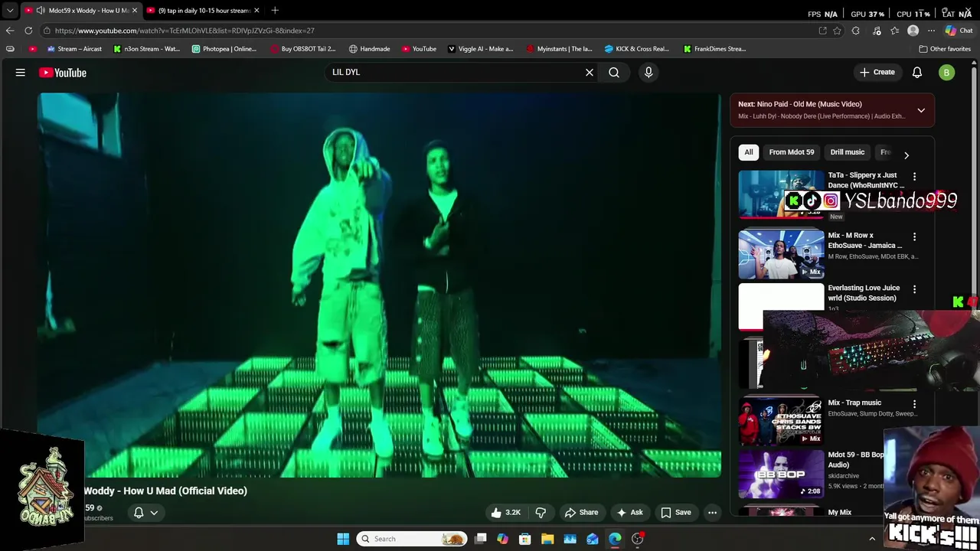The width and height of the screenshot is (980, 551).
Task: Expand the Next: Nino Paid playlist panel
Action: point(921,110)
